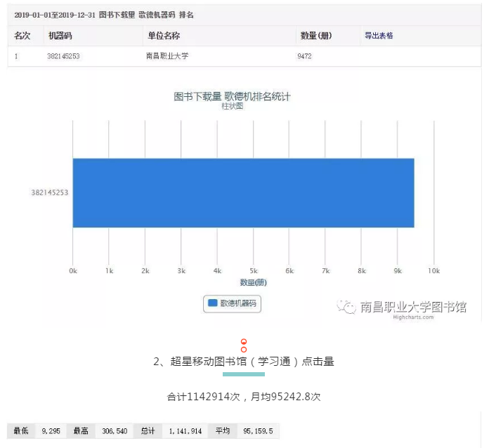Click the blue legend color swatch
The height and width of the screenshot is (448, 496).
211,303
